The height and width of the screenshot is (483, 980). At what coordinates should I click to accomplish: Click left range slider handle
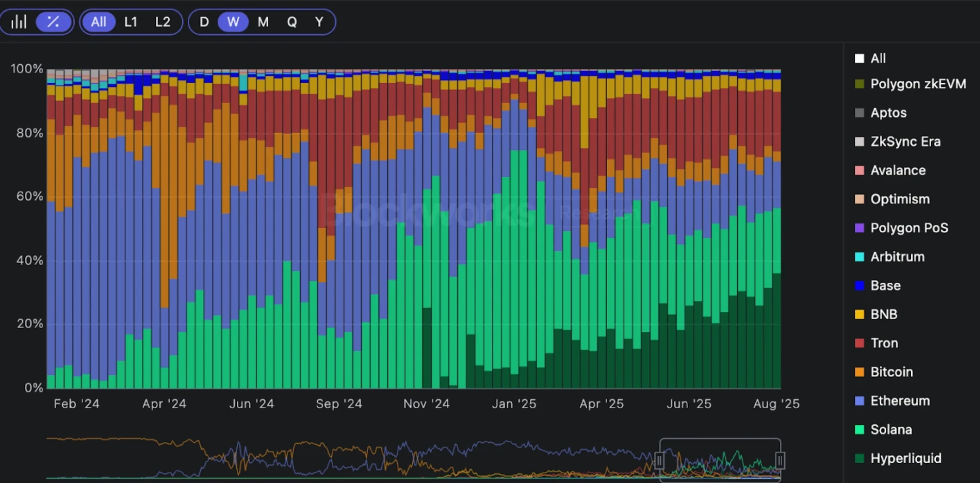point(659,460)
